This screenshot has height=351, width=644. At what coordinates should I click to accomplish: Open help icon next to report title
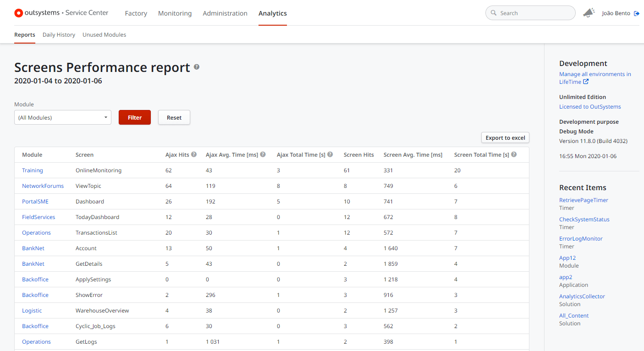click(x=197, y=67)
